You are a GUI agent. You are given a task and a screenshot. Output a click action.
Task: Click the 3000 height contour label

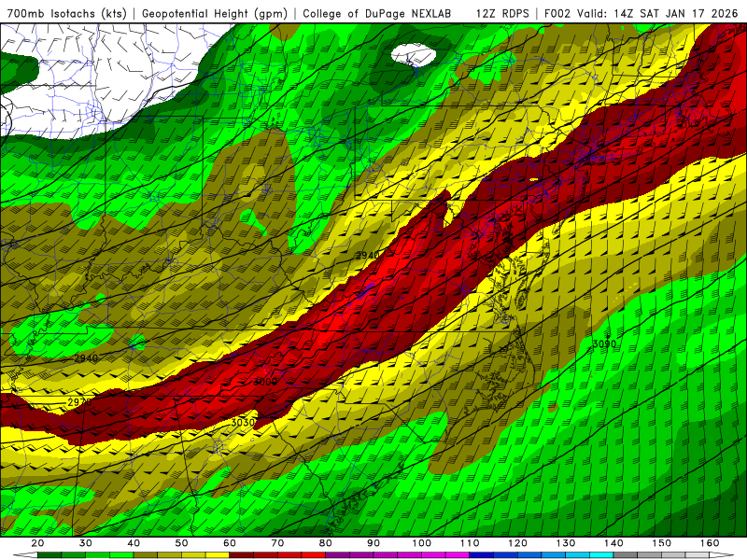point(265,382)
